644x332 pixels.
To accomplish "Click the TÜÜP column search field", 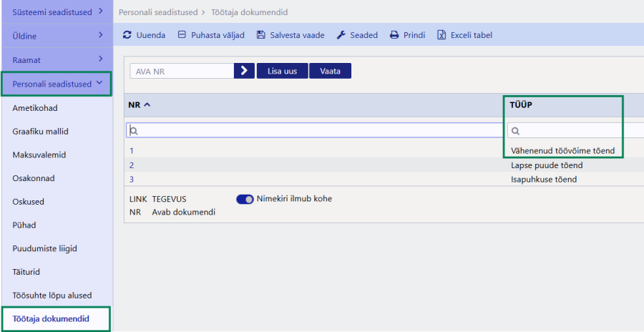I will tap(572, 131).
